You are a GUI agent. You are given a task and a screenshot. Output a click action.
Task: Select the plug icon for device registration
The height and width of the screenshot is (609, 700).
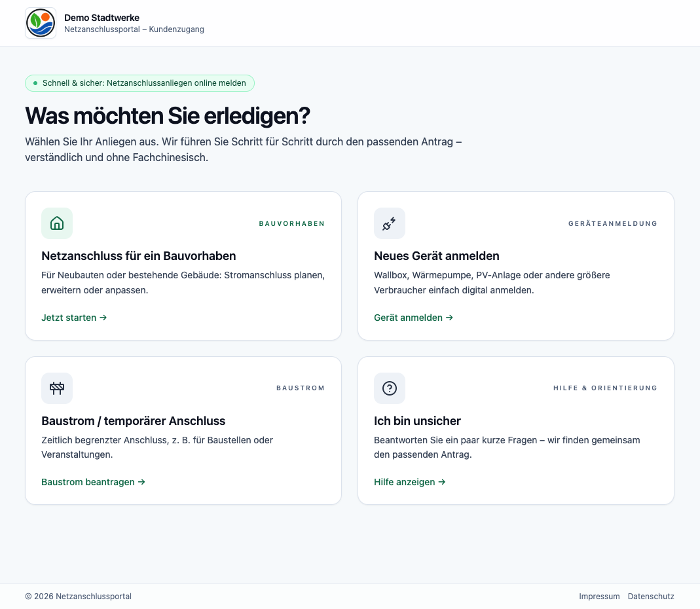click(x=390, y=223)
